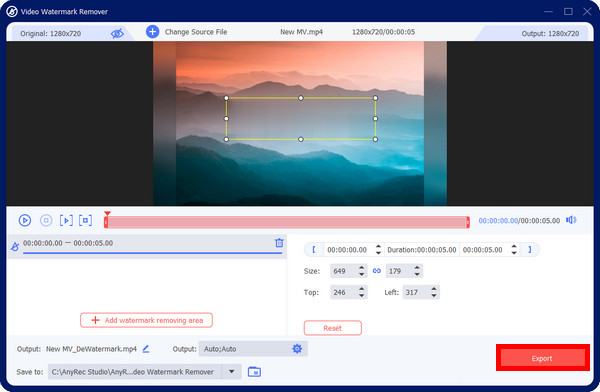Decrease Left value with down arrow

[x=434, y=296]
